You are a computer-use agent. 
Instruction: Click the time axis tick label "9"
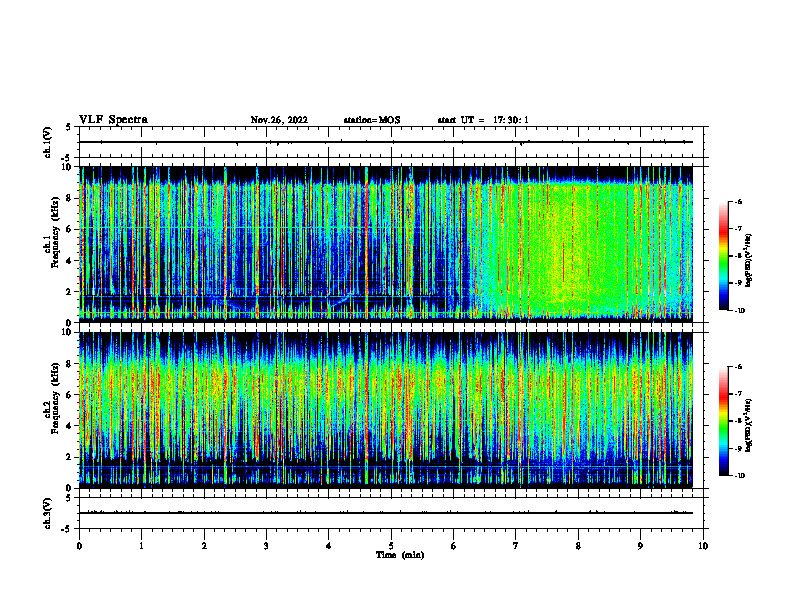point(640,546)
